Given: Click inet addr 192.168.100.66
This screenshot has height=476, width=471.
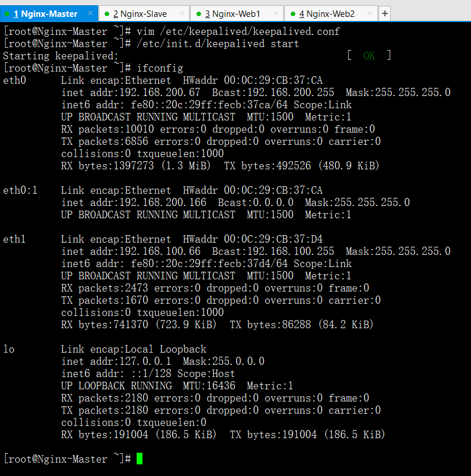Looking at the screenshot, I should click(131, 251).
